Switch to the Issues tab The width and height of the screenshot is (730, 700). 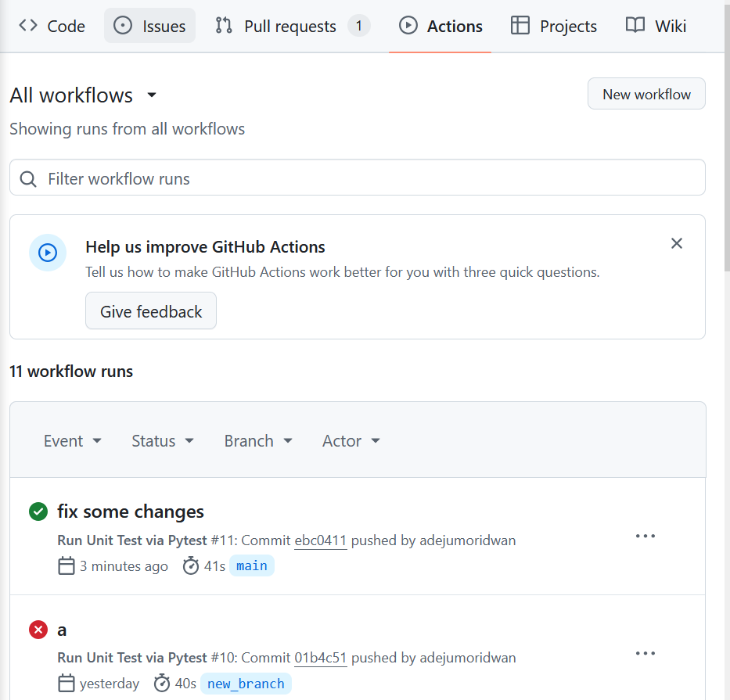[149, 25]
